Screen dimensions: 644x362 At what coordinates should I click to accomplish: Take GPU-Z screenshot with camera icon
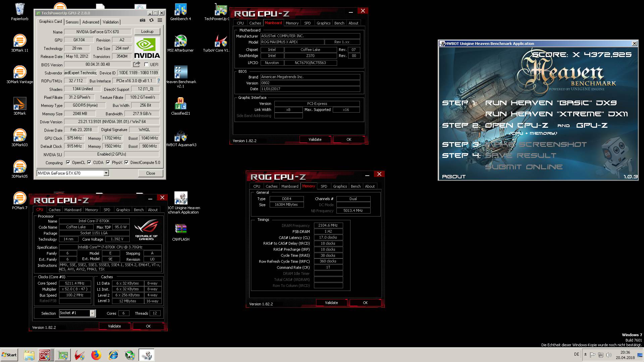click(143, 20)
